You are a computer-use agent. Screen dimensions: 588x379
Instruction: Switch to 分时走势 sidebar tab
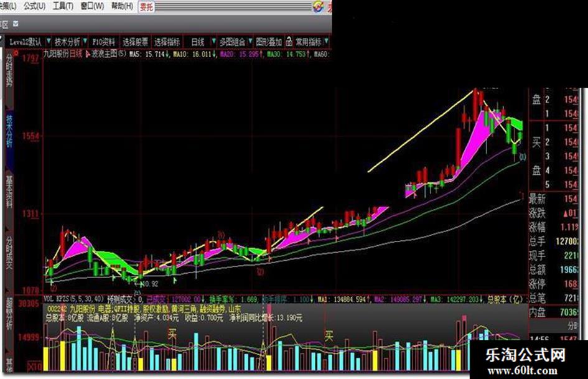[x=9, y=70]
